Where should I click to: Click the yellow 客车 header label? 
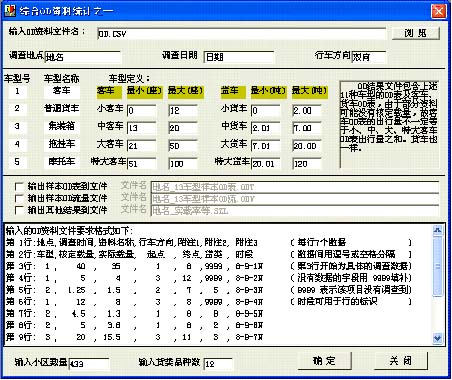(109, 91)
